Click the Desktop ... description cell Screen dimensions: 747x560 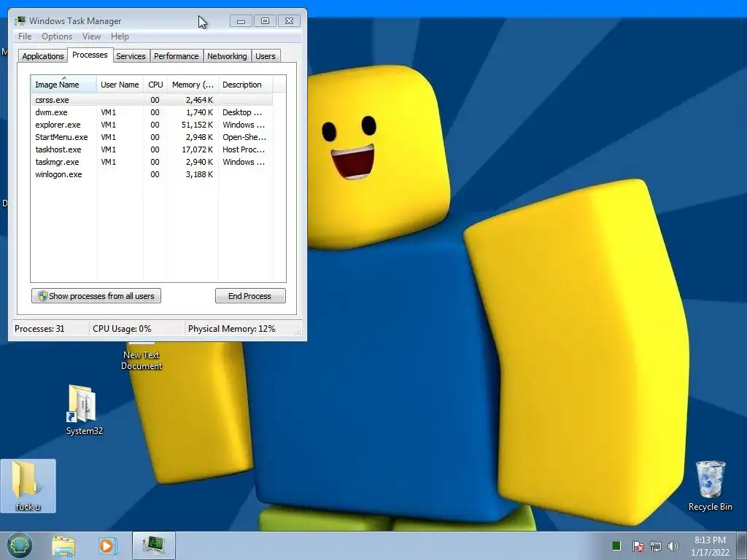pyautogui.click(x=242, y=112)
